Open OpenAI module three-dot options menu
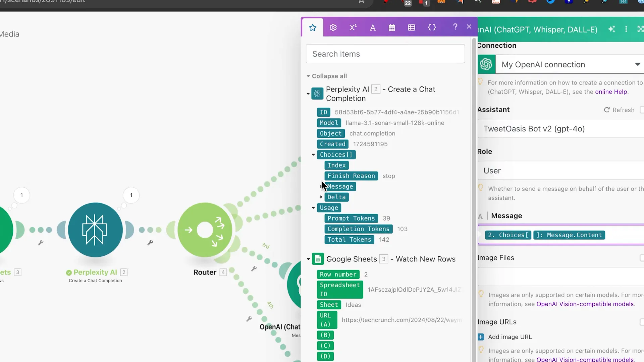 (626, 29)
